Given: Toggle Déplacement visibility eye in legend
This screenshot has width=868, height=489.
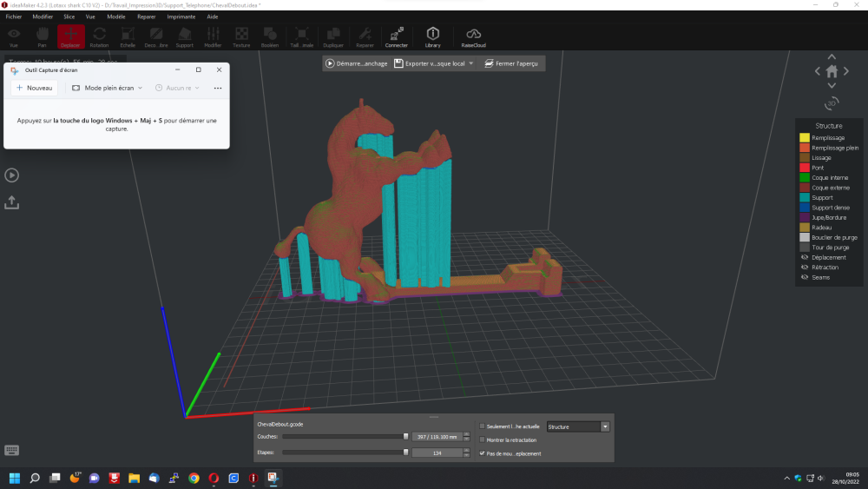Looking at the screenshot, I should (x=804, y=257).
